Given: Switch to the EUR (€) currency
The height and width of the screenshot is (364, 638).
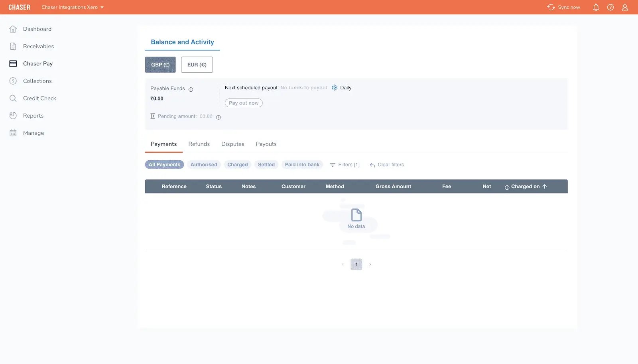Looking at the screenshot, I should (197, 65).
